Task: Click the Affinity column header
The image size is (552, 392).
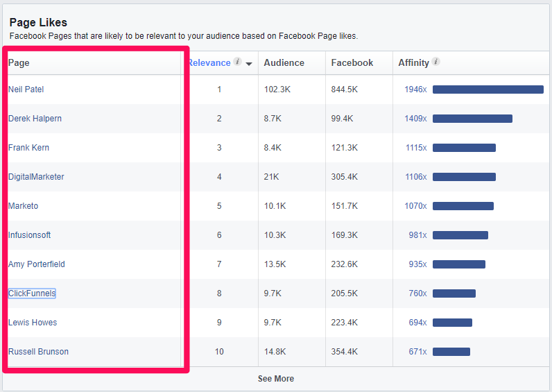Action: [413, 62]
